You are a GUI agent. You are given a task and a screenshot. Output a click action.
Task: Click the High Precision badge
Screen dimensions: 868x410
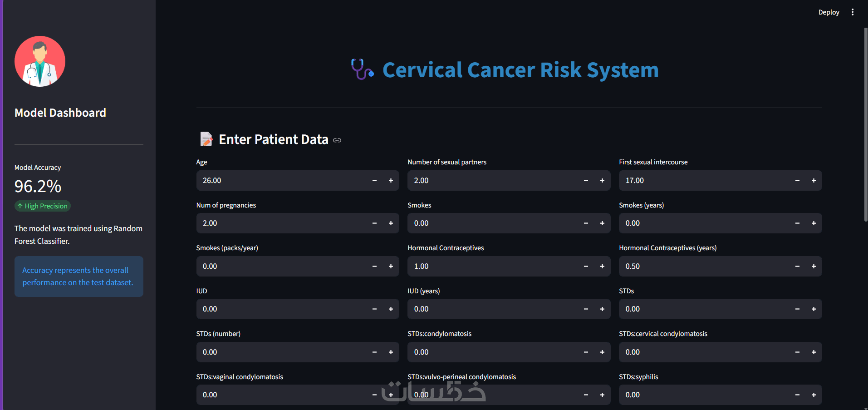click(x=43, y=206)
